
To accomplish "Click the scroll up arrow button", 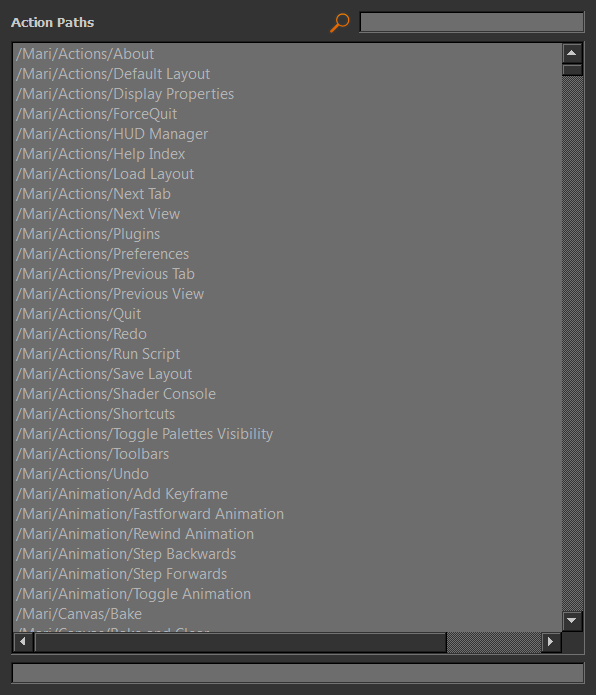I will point(572,53).
